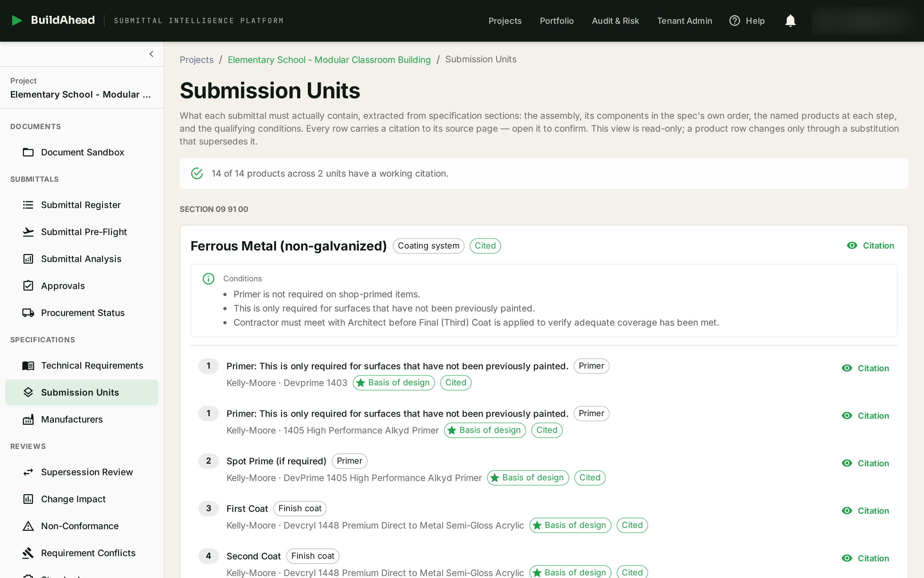Viewport: 924px width, 578px height.
Task: Click the Cited badge next to Ferrous Metal heading
Action: tap(485, 246)
